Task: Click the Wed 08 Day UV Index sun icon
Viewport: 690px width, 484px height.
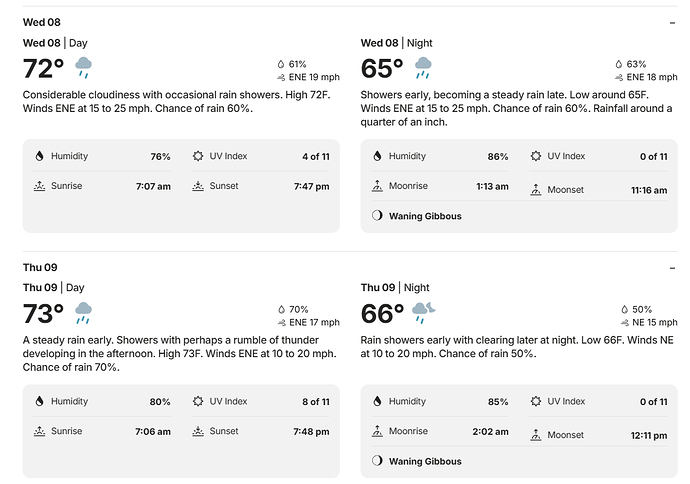Action: point(198,156)
